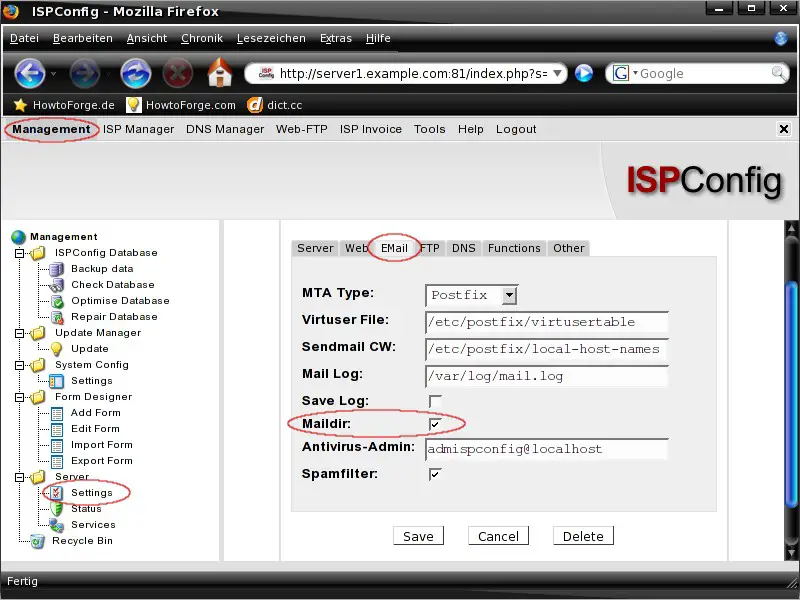Image resolution: width=800 pixels, height=600 pixels.
Task: Open the DNS Manager section
Action: 225,129
